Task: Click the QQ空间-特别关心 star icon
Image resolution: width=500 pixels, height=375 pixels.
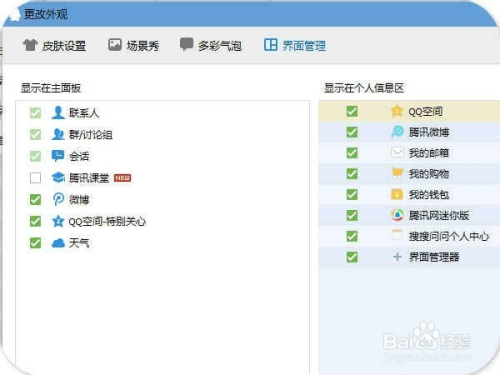Action: [x=58, y=221]
